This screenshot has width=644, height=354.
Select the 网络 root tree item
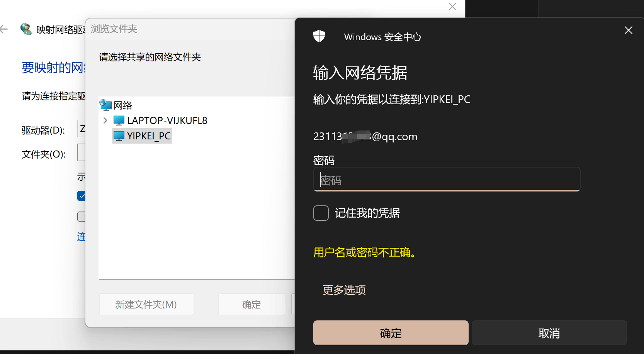(123, 105)
